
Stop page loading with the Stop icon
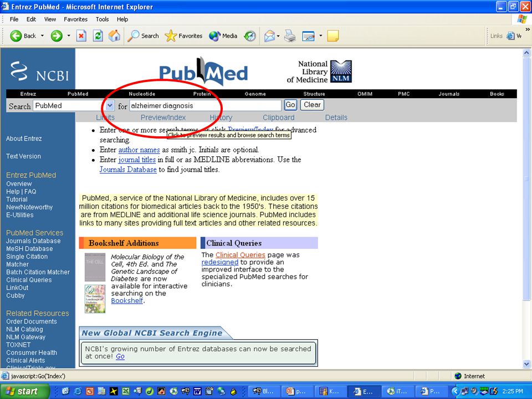pyautogui.click(x=81, y=35)
